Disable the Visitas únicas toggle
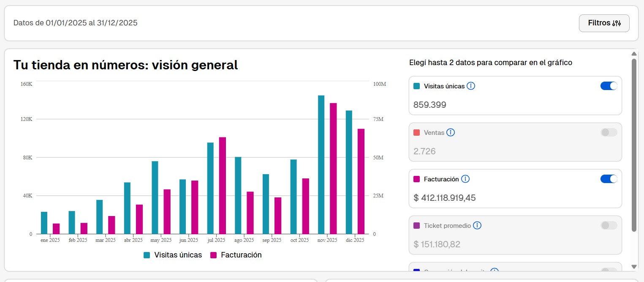Image resolution: width=644 pixels, height=282 pixels. pyautogui.click(x=609, y=86)
